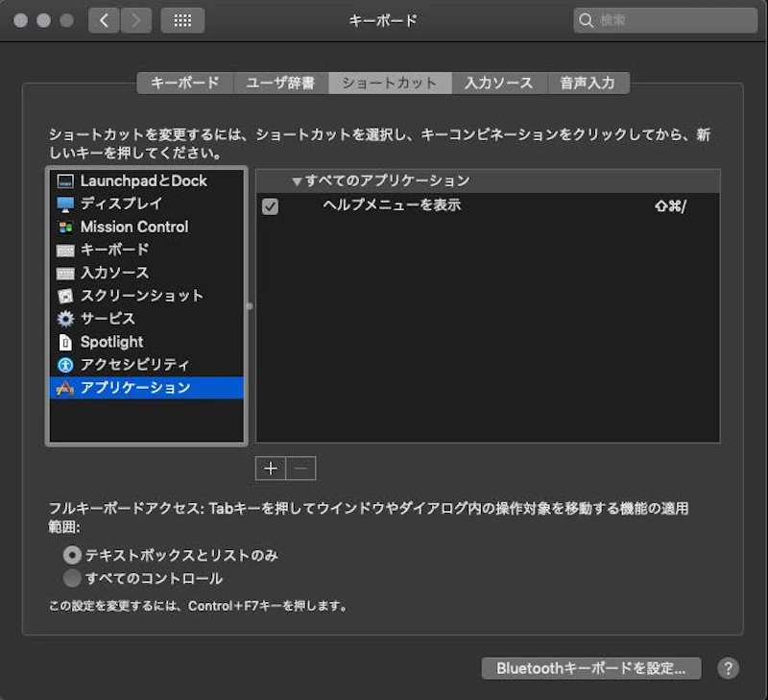Switch to the 入力ソース tab
Screen dimensions: 768x700
coord(499,83)
